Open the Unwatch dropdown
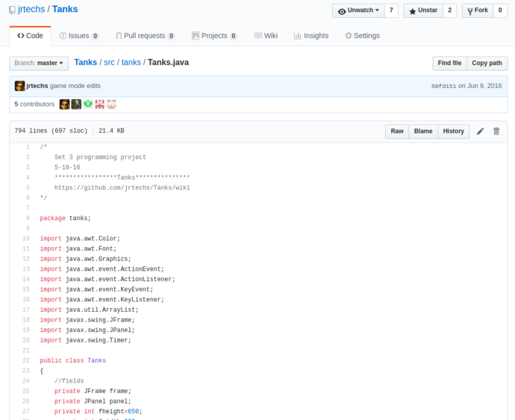515x420 pixels. 358,10
